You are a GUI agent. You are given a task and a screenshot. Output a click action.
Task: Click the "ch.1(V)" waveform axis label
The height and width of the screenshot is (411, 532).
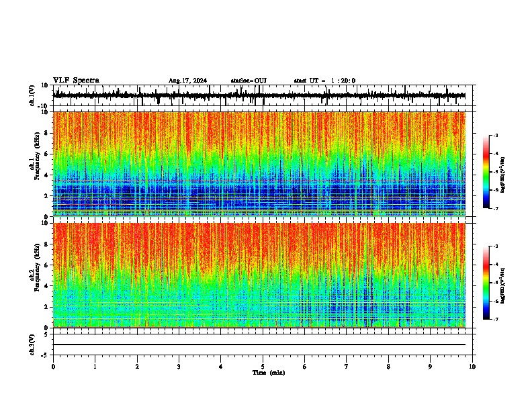(32, 95)
